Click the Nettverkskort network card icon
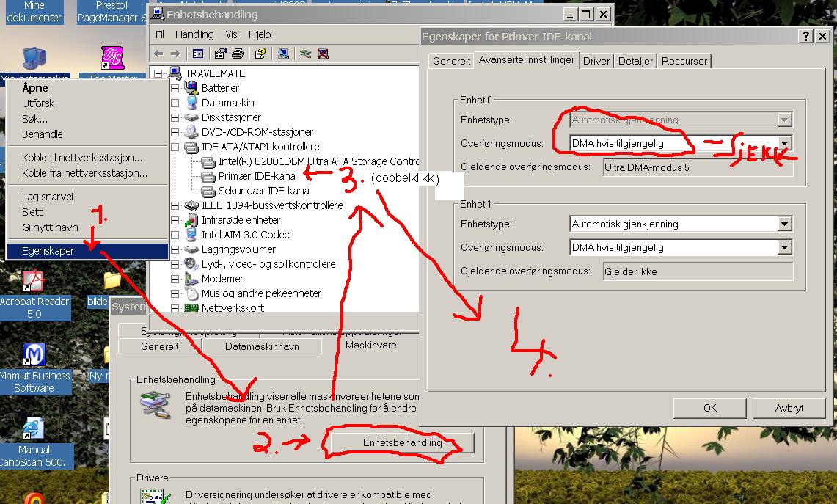Viewport: 837px width, 504px height. pos(191,308)
